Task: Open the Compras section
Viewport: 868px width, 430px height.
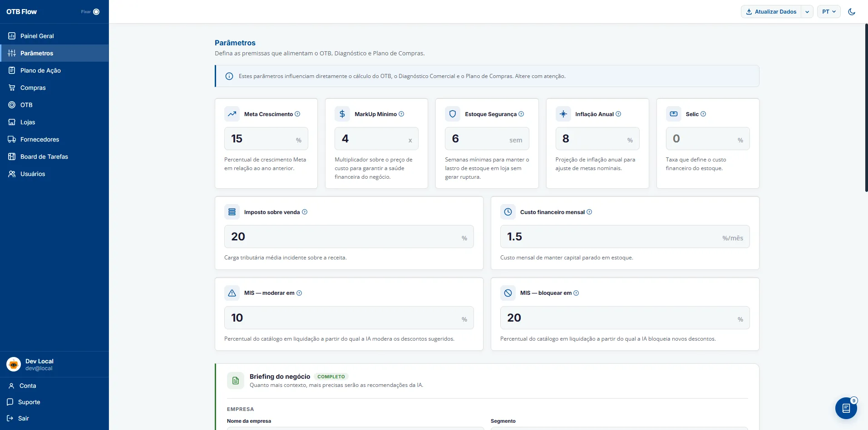Action: [x=54, y=88]
